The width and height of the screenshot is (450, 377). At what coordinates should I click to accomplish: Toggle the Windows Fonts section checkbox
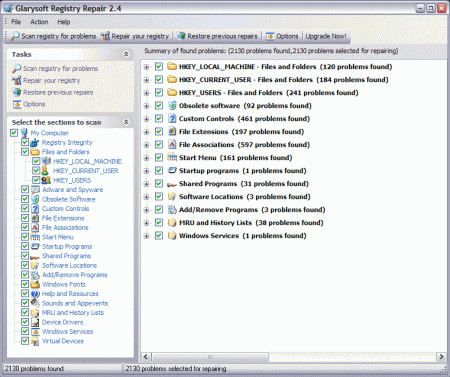coord(25,284)
